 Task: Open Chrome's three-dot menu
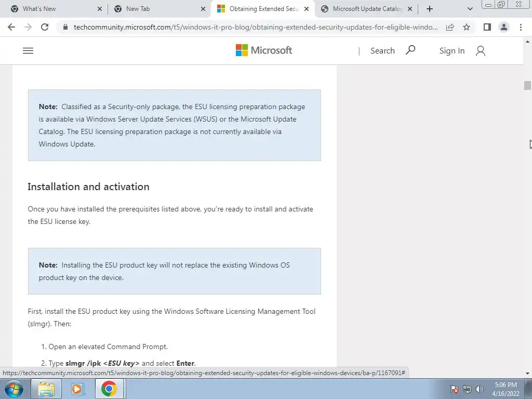pos(521,27)
